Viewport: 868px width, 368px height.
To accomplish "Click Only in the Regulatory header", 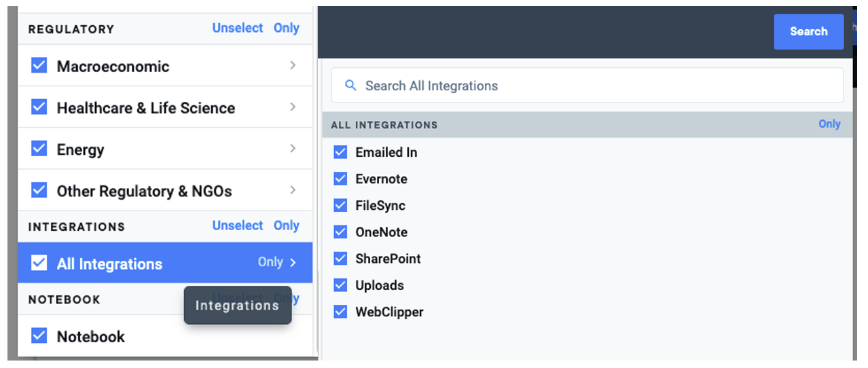I will pyautogui.click(x=287, y=28).
